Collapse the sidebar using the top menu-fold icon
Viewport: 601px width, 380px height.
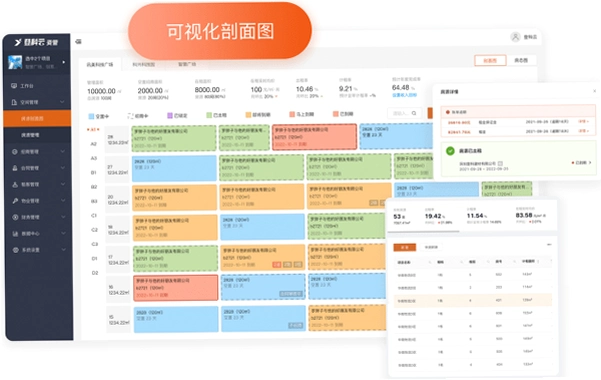click(79, 41)
